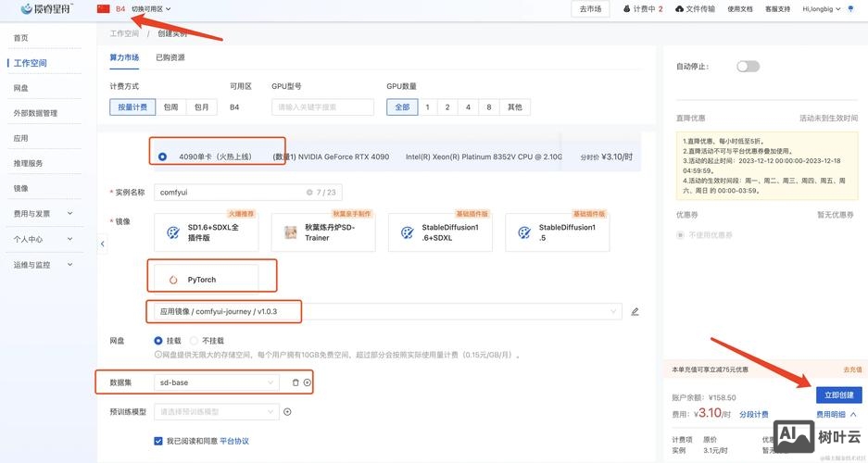Image resolution: width=868 pixels, height=463 pixels.
Task: Select 全部 for GPU count
Action: [x=402, y=107]
